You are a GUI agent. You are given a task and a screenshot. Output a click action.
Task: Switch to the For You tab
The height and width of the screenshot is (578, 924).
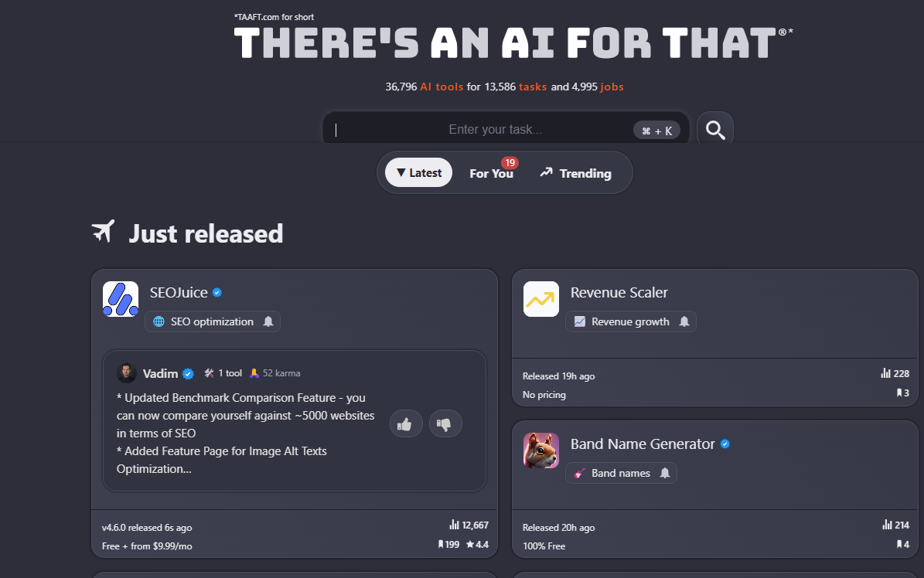492,172
